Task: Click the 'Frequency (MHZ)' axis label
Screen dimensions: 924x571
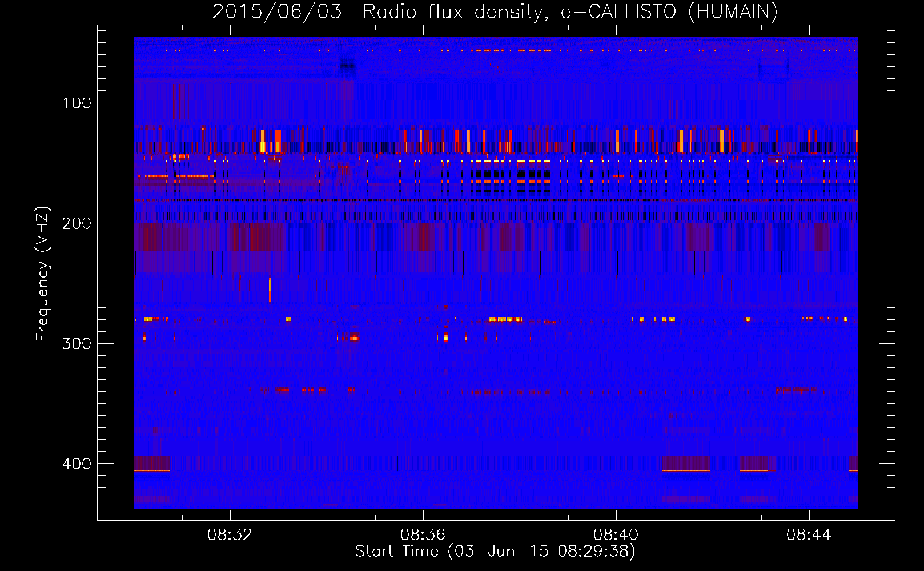Action: tap(43, 274)
